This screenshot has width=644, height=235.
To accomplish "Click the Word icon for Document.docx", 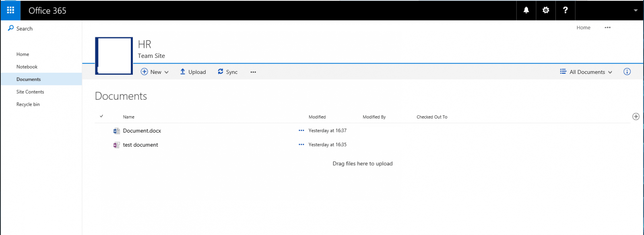I will tap(117, 131).
